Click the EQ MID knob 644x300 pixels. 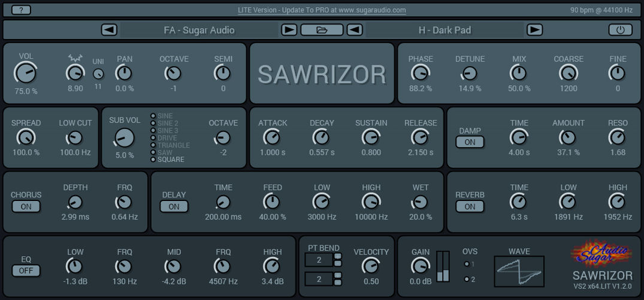click(174, 266)
